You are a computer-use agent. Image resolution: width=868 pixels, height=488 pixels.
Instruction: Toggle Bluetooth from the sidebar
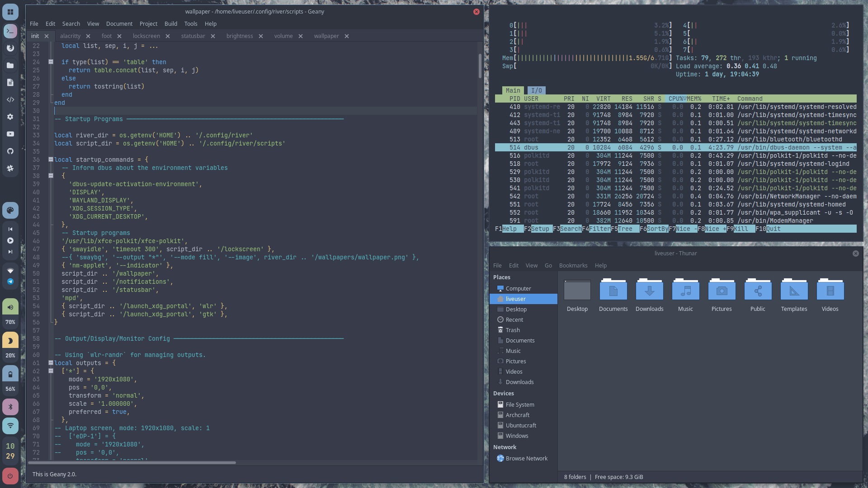coord(10,407)
